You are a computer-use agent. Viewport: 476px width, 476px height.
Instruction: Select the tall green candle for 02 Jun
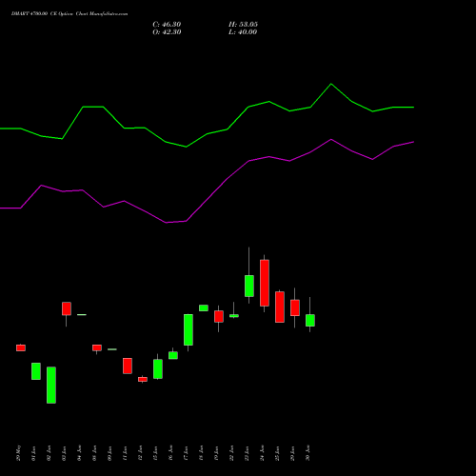(x=51, y=385)
